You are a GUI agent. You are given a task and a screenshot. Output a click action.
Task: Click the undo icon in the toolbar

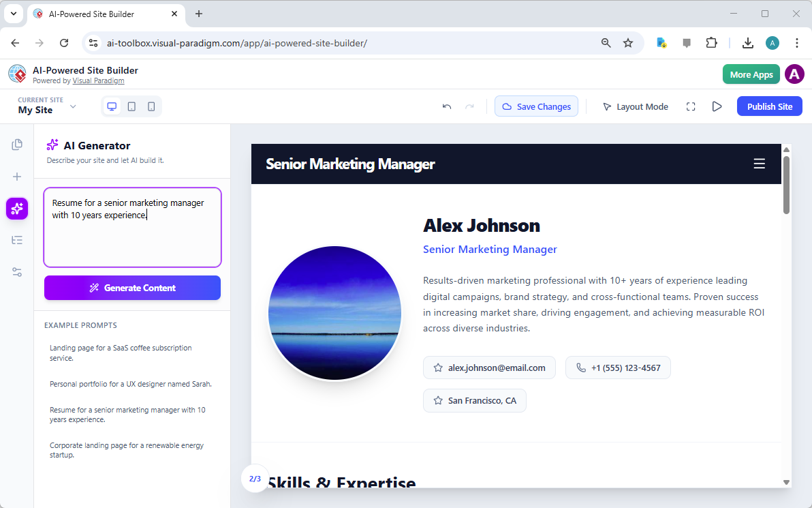click(x=447, y=106)
